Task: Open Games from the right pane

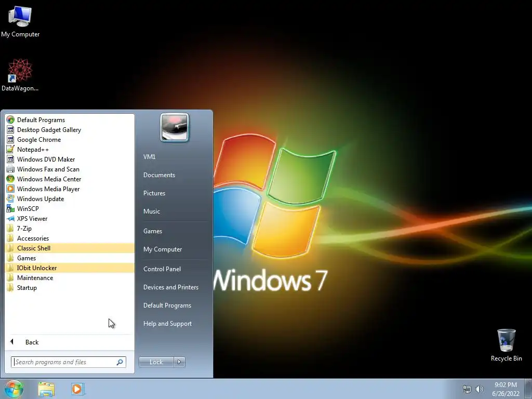Action: point(153,231)
